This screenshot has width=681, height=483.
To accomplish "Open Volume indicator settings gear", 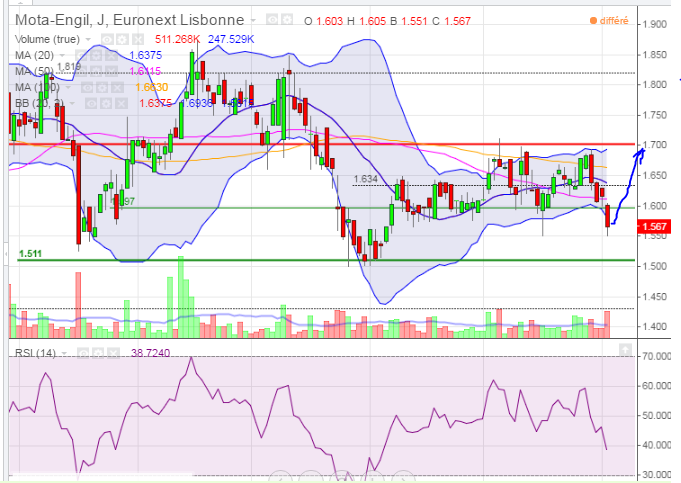I will click(x=122, y=40).
